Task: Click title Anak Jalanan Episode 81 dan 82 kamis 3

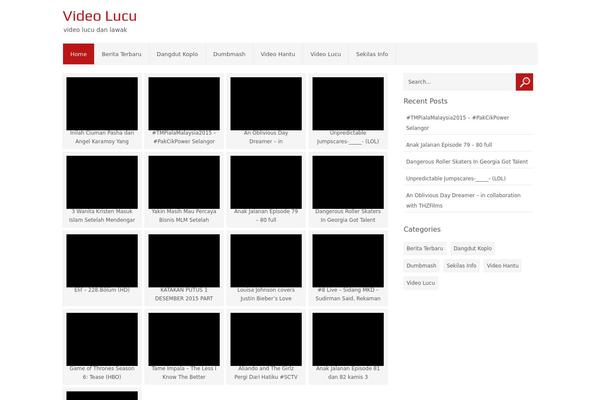Action: (x=348, y=372)
